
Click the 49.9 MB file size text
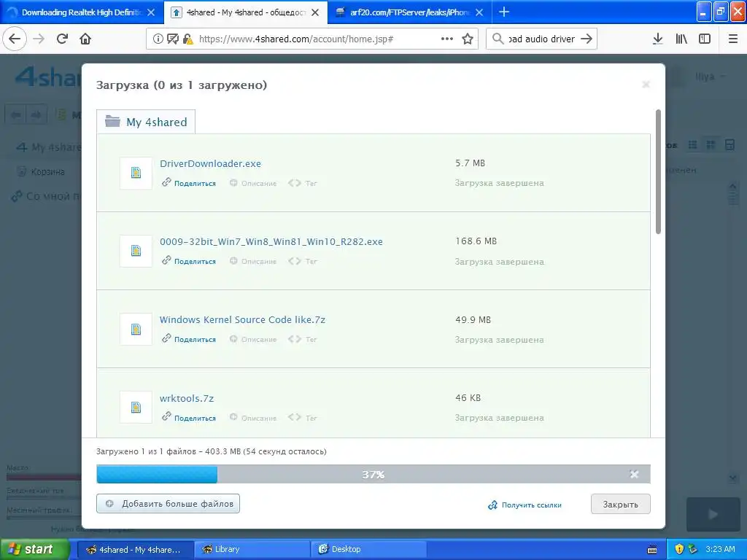pyautogui.click(x=473, y=319)
